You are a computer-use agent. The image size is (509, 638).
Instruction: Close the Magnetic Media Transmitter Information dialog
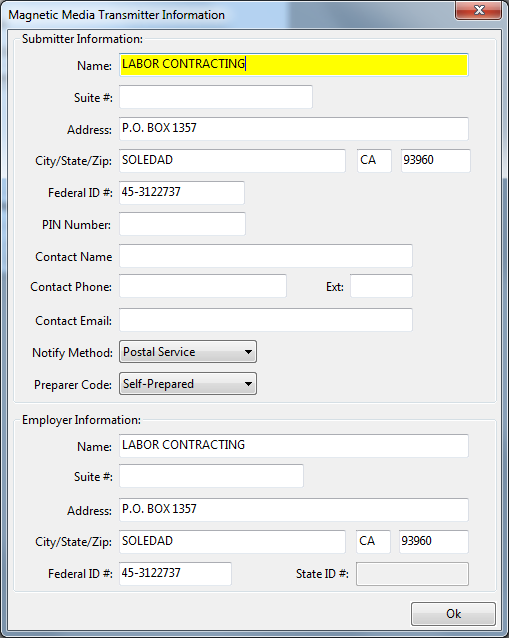[x=478, y=10]
